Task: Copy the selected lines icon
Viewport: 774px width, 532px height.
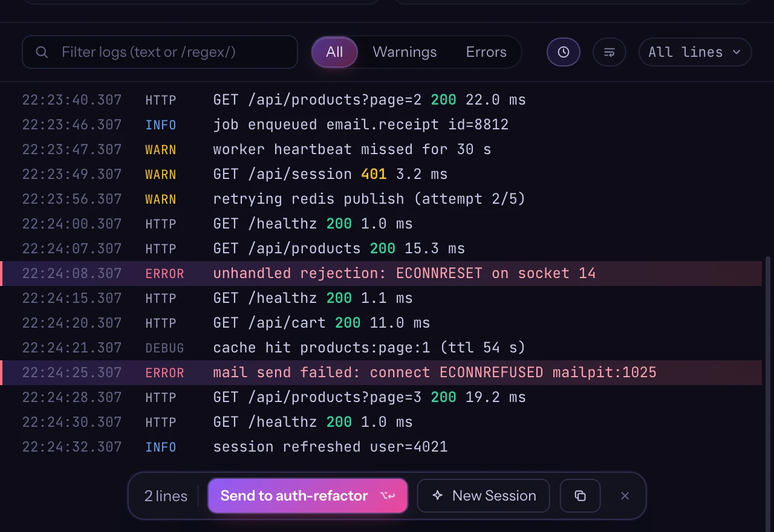Action: (580, 496)
